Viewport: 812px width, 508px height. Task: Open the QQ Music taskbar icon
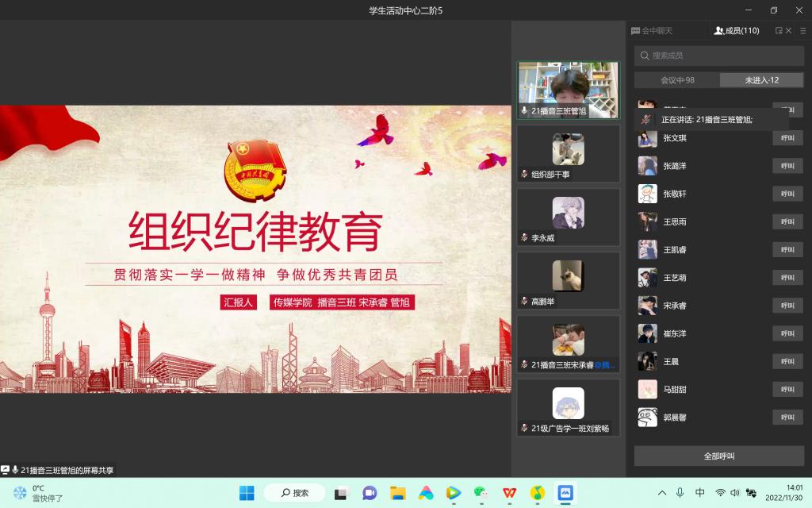pyautogui.click(x=538, y=493)
